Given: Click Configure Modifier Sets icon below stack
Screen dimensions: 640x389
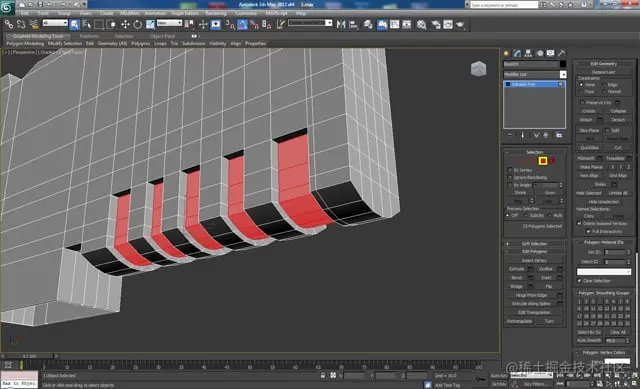Looking at the screenshot, I should click(x=559, y=135).
